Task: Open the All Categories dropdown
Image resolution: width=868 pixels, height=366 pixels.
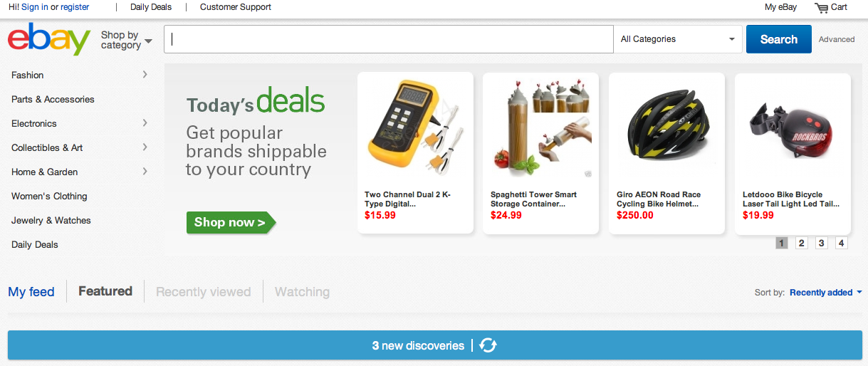Action: pyautogui.click(x=678, y=39)
